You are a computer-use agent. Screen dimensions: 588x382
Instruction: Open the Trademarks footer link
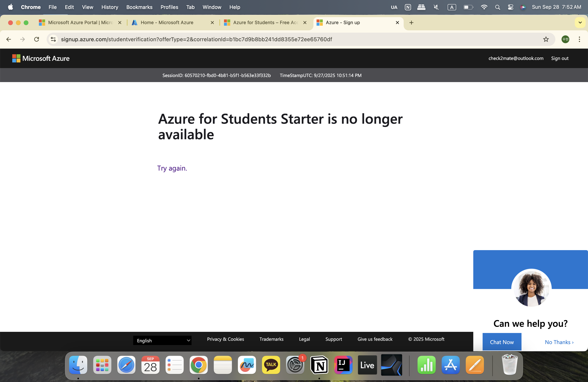click(271, 339)
